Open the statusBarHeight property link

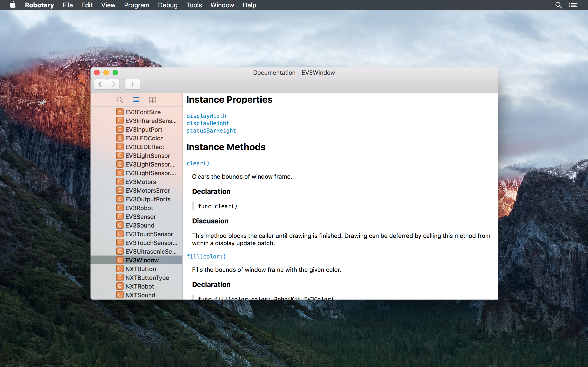[x=211, y=131]
